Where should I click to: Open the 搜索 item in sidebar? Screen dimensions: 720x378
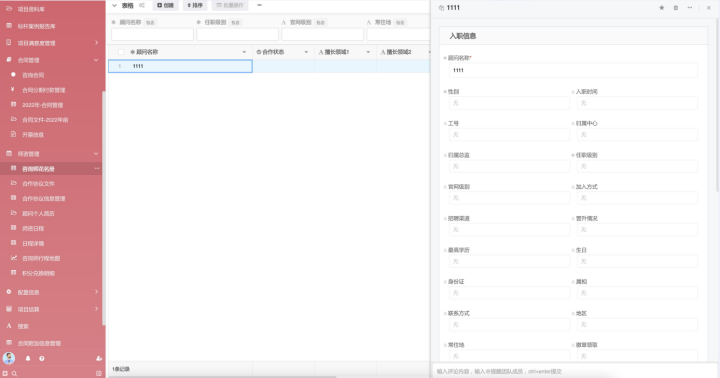point(23,326)
